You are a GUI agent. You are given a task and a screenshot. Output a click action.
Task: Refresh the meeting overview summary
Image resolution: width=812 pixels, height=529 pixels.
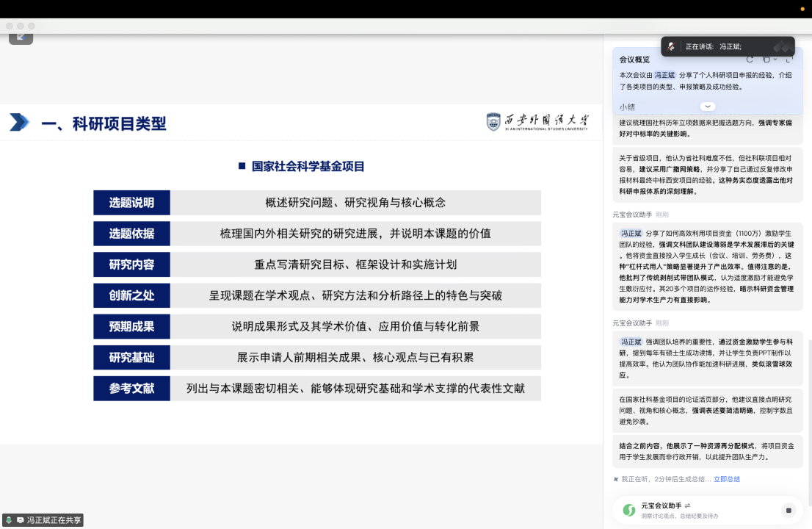coord(750,60)
